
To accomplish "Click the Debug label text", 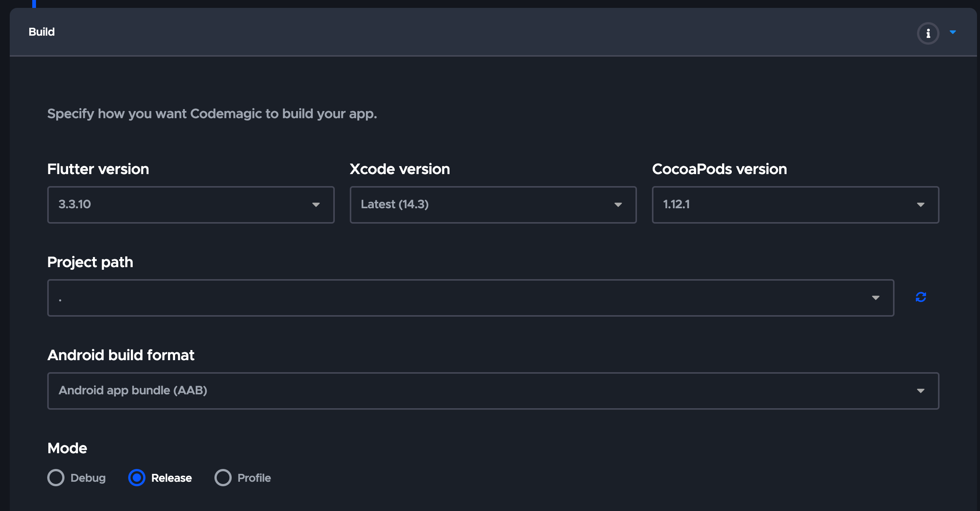I will (88, 478).
